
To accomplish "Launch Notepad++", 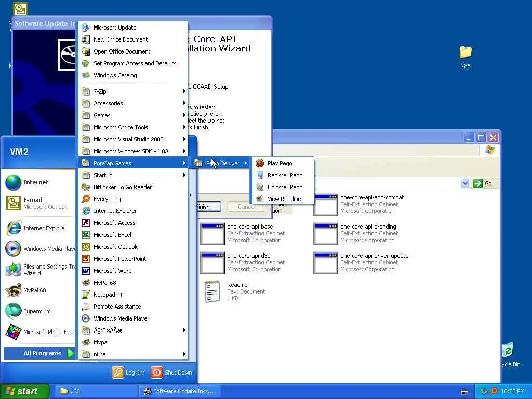I will pyautogui.click(x=133, y=295).
